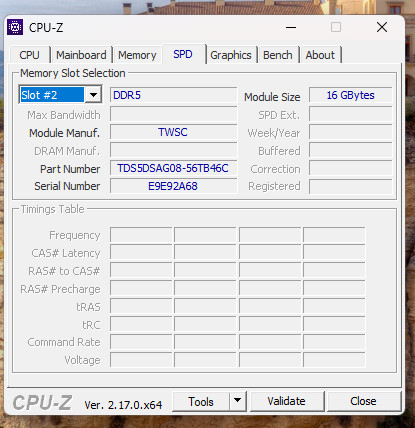Close CPU-Z with the X button
The image size is (415, 428).
coord(382,27)
